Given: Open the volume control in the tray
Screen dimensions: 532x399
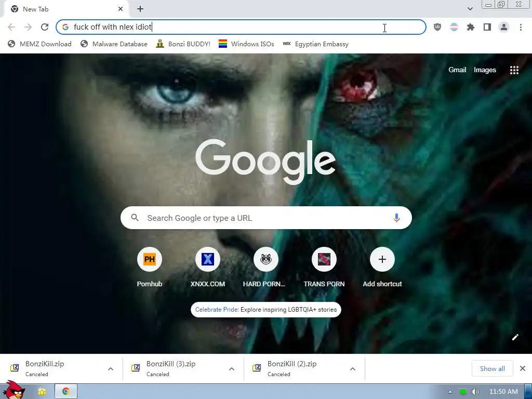Looking at the screenshot, I should coord(475,392).
